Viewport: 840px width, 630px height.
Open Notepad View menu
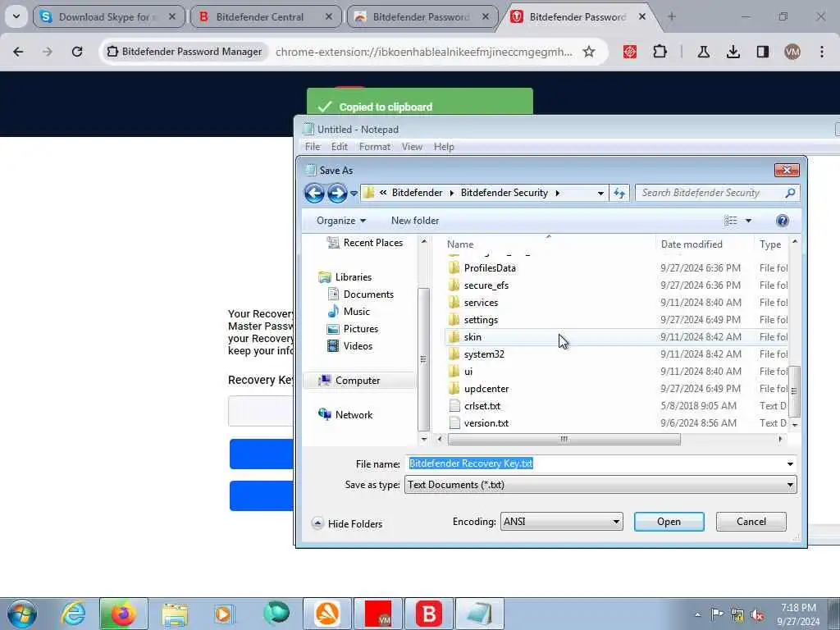coord(412,146)
